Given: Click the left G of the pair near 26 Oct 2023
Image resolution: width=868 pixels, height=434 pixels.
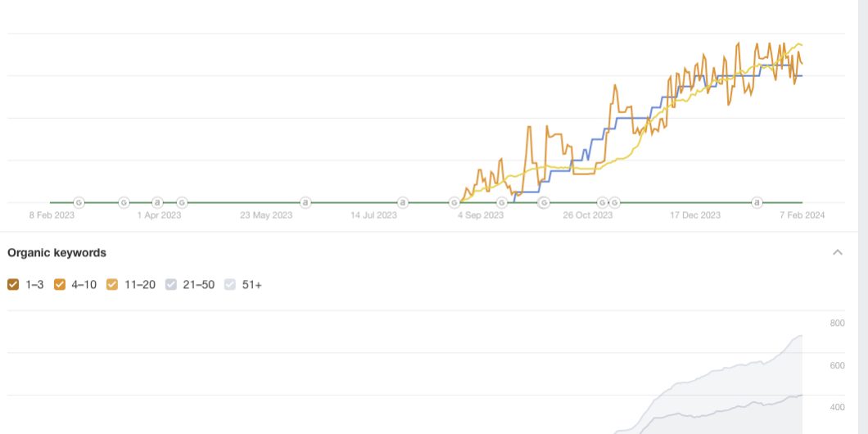Looking at the screenshot, I should pyautogui.click(x=602, y=202).
